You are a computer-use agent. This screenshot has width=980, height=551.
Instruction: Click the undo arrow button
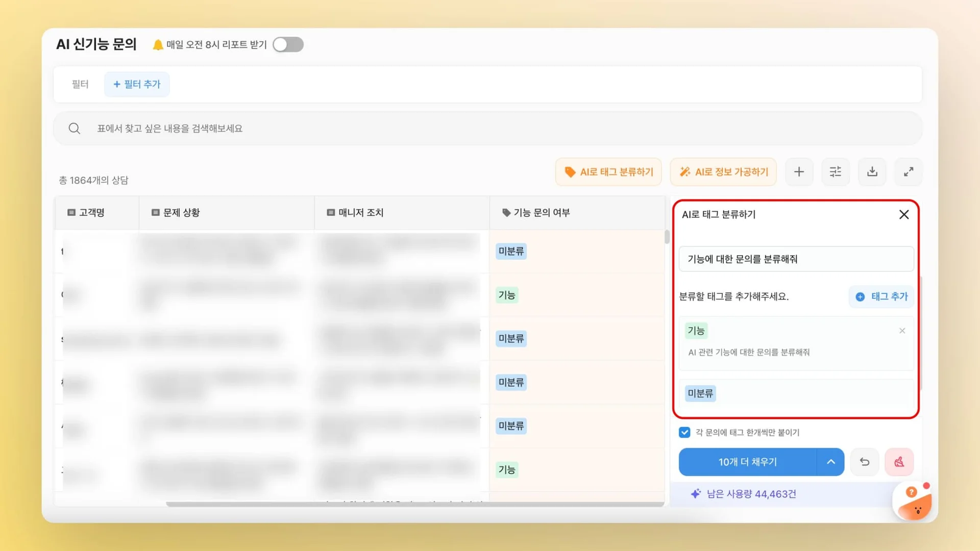click(x=865, y=462)
